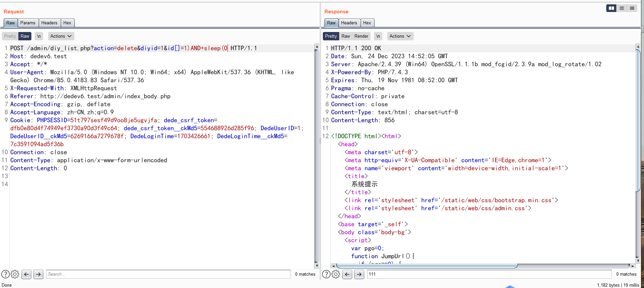This screenshot has width=644, height=288.
Task: Click the Cache-Control: private line
Action: click(x=368, y=96)
